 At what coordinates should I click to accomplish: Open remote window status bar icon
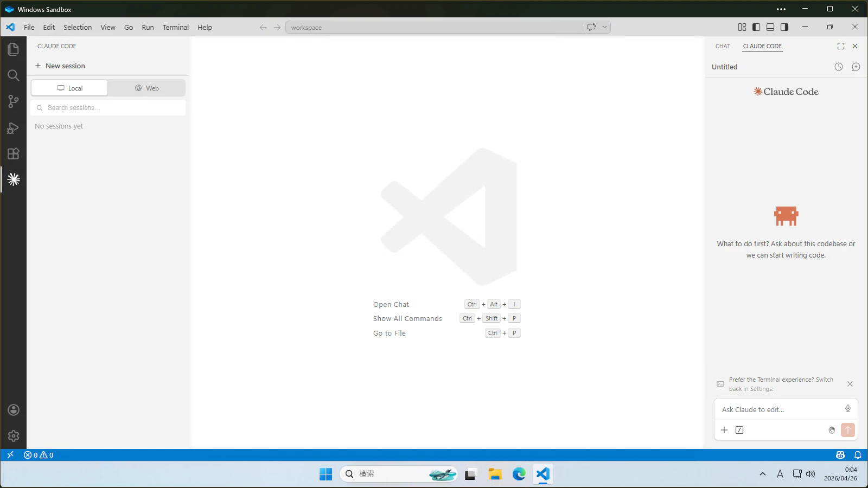10,455
